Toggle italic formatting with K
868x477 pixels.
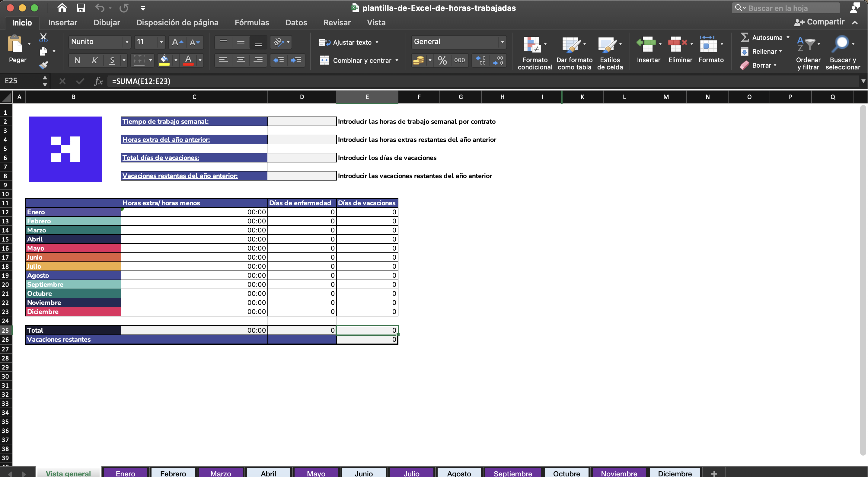click(95, 60)
